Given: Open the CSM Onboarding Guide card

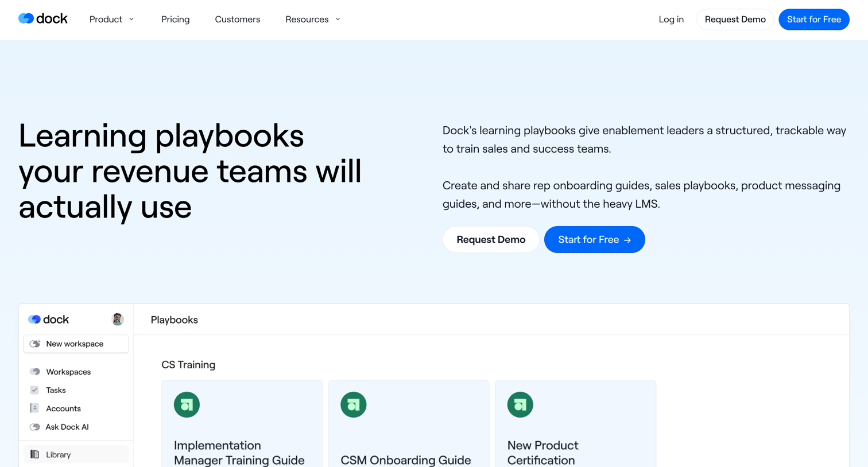Looking at the screenshot, I should click(409, 424).
